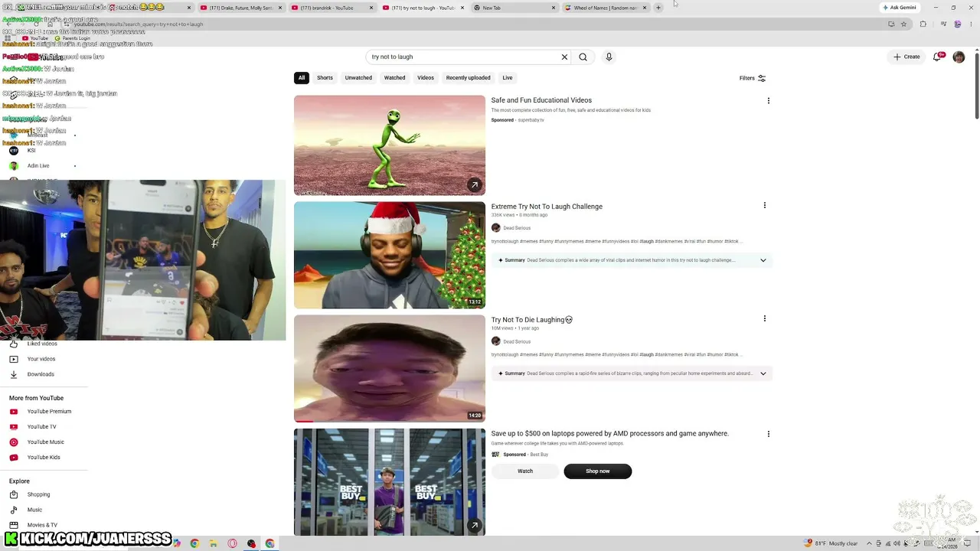Viewport: 980px width, 551px height.
Task: Open YouTube notifications bell
Action: 937,57
